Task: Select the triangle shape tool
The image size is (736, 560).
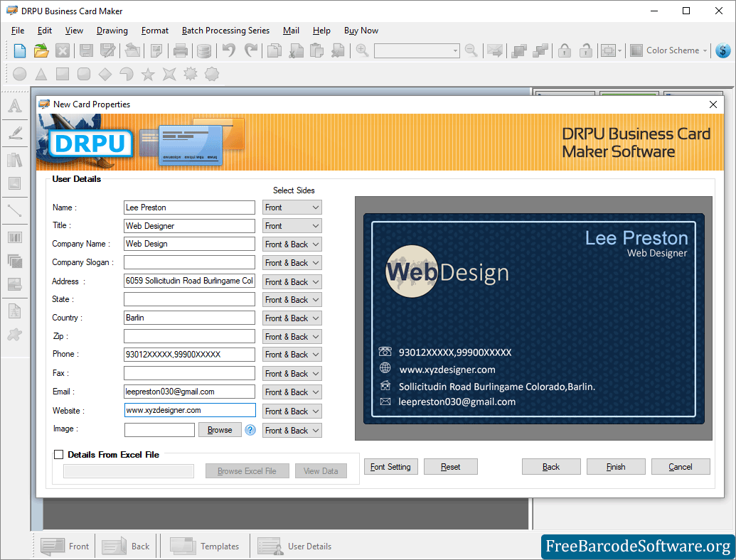Action: (41, 74)
